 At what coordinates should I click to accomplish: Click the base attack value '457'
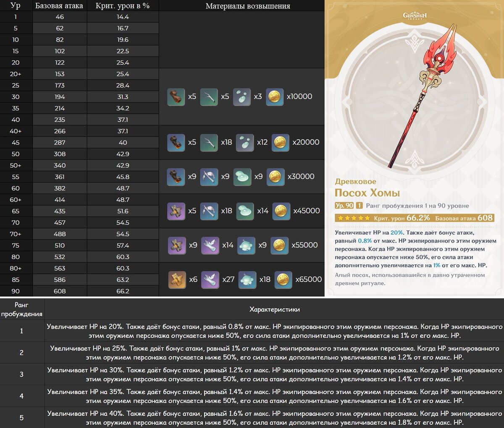[x=60, y=222]
